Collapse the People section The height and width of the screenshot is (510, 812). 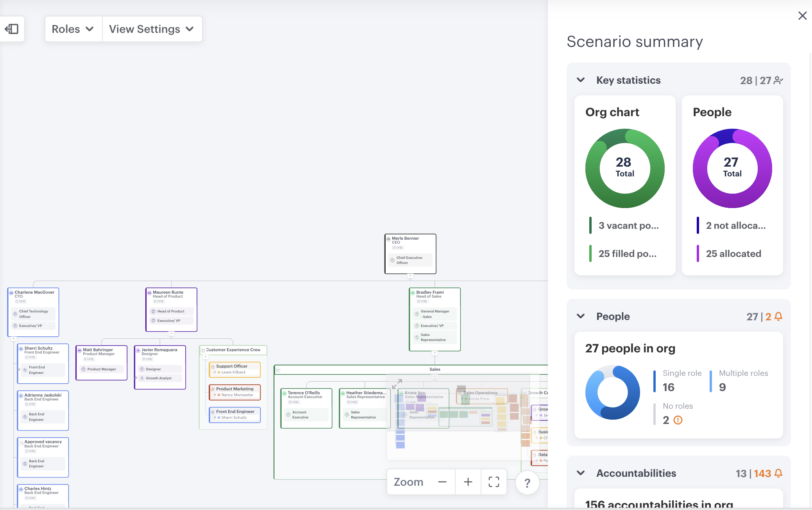point(581,316)
